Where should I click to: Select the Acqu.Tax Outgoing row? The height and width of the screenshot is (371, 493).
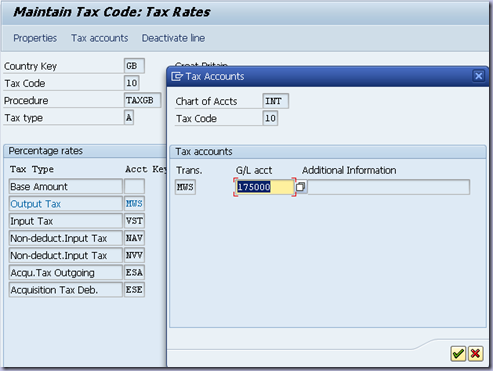[66, 273]
